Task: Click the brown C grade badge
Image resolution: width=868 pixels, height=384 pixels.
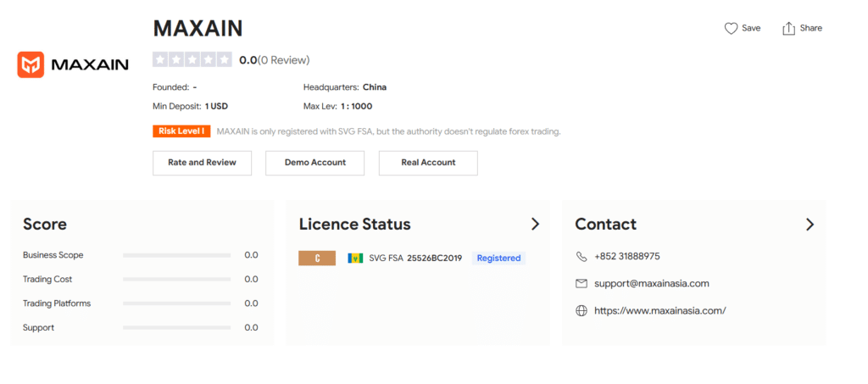Action: pos(317,258)
